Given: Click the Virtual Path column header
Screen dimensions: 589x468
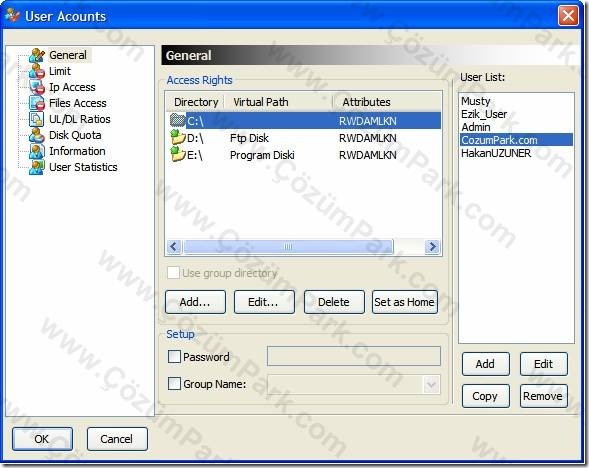Looking at the screenshot, I should [x=278, y=102].
